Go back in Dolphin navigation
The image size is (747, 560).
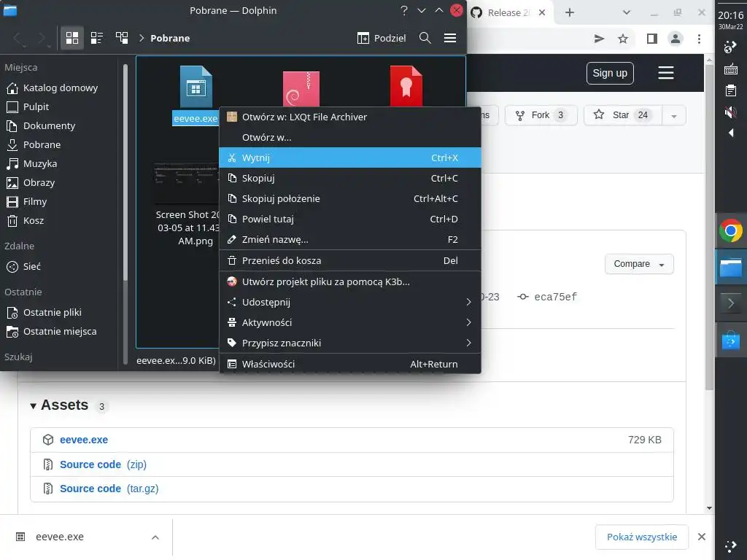[18, 38]
